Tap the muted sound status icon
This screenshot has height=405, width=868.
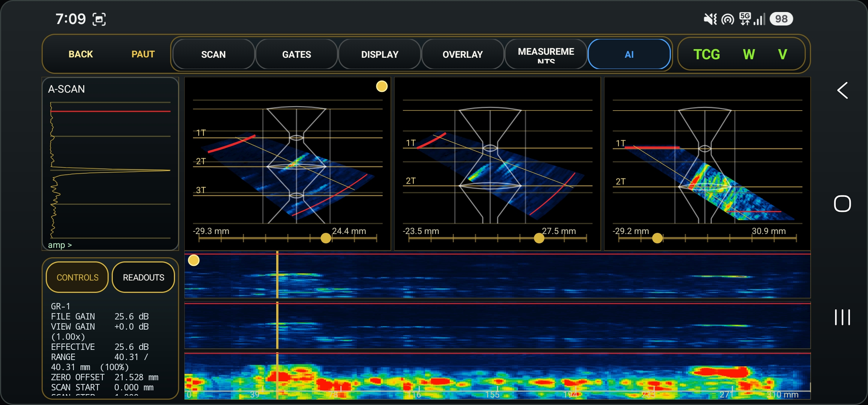coord(710,19)
